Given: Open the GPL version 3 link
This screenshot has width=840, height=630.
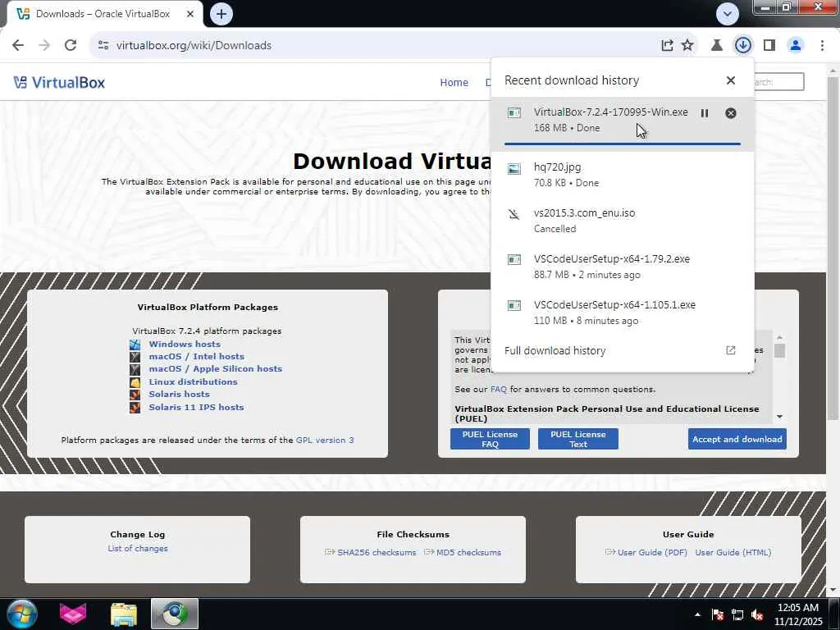Looking at the screenshot, I should 325,440.
